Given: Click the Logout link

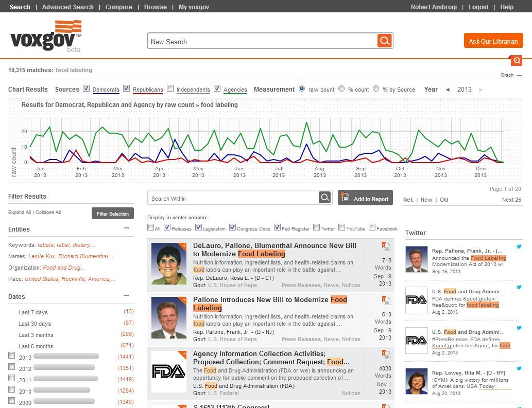Looking at the screenshot, I should [479, 7].
